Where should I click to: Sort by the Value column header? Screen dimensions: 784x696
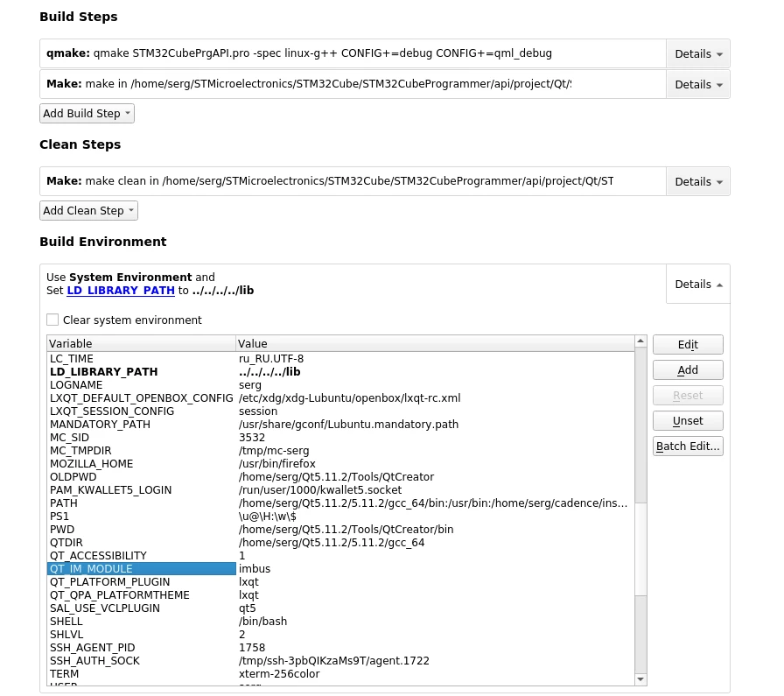[435, 343]
